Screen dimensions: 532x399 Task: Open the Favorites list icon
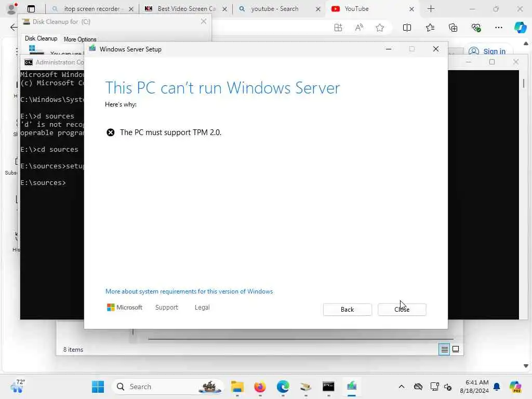coord(430,28)
